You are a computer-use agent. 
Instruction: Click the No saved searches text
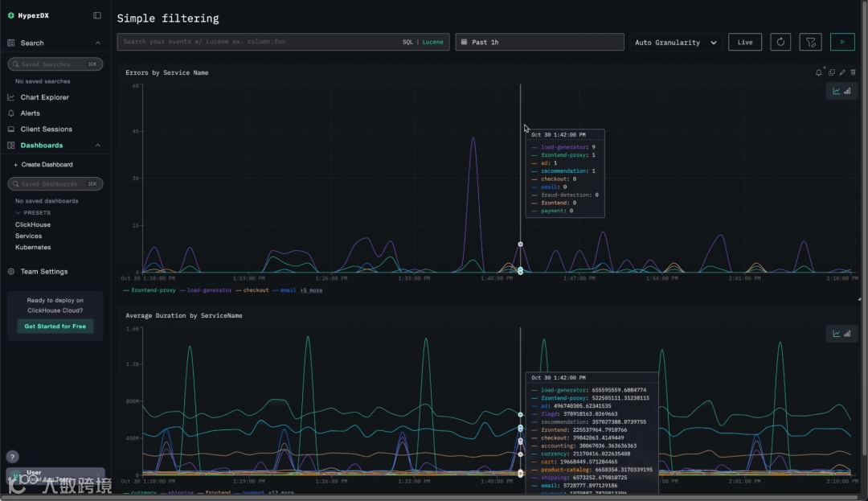click(43, 81)
